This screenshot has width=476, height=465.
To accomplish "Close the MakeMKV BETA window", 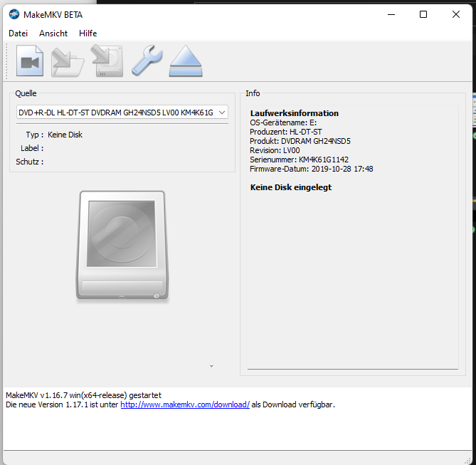I will 455,14.
